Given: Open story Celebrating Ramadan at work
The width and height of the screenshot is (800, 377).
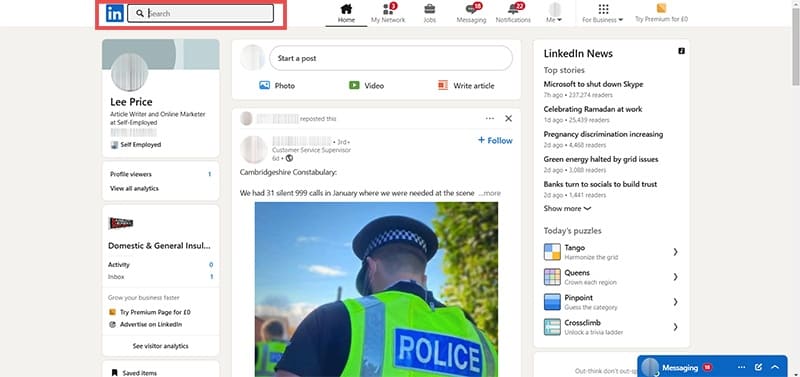Looking at the screenshot, I should click(593, 109).
